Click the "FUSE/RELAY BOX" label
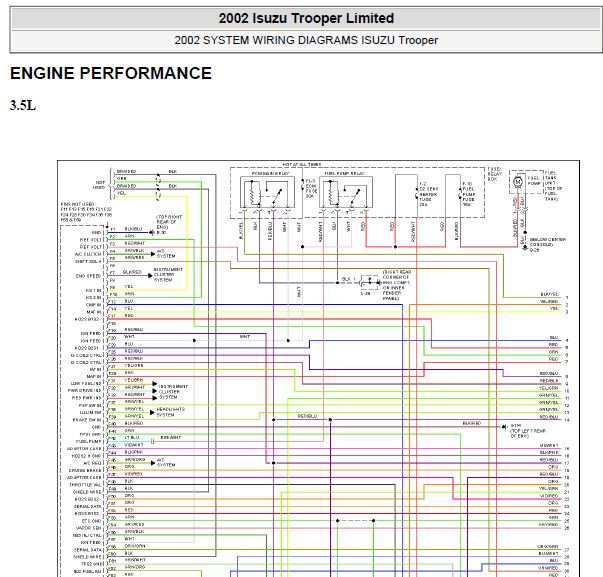The width and height of the screenshot is (603, 577). tap(495, 174)
